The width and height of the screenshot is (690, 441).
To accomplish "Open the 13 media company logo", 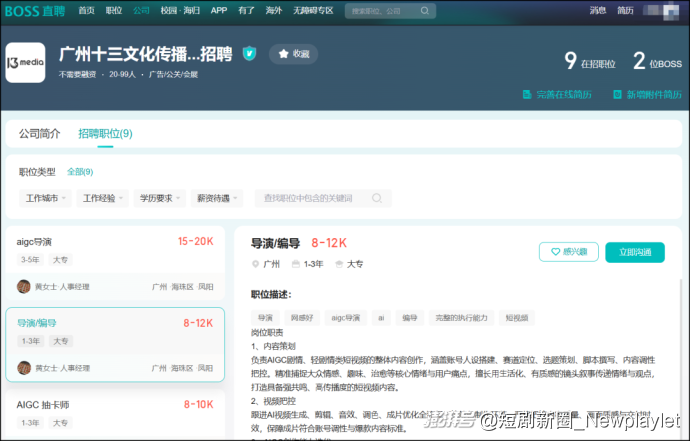I will click(x=25, y=62).
